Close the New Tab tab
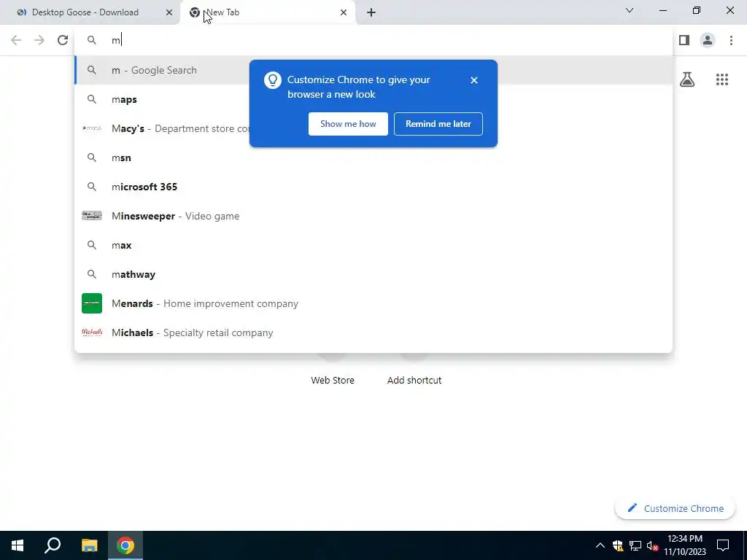This screenshot has width=747, height=560. coord(344,12)
